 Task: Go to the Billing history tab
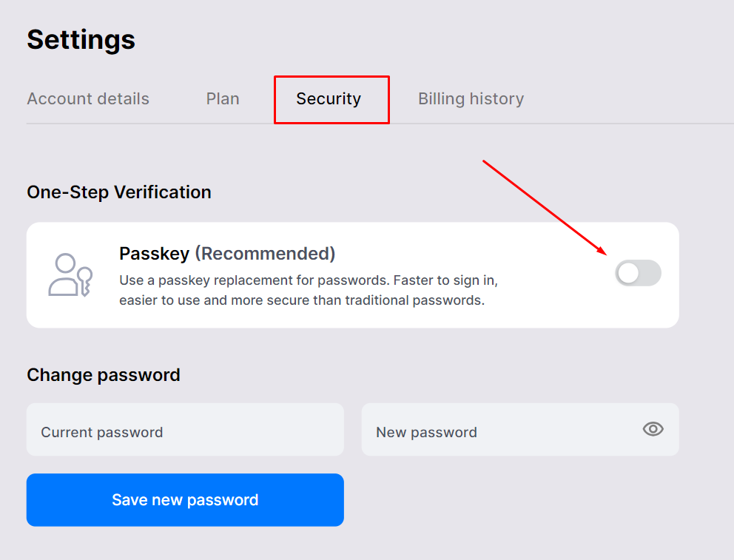(x=471, y=98)
